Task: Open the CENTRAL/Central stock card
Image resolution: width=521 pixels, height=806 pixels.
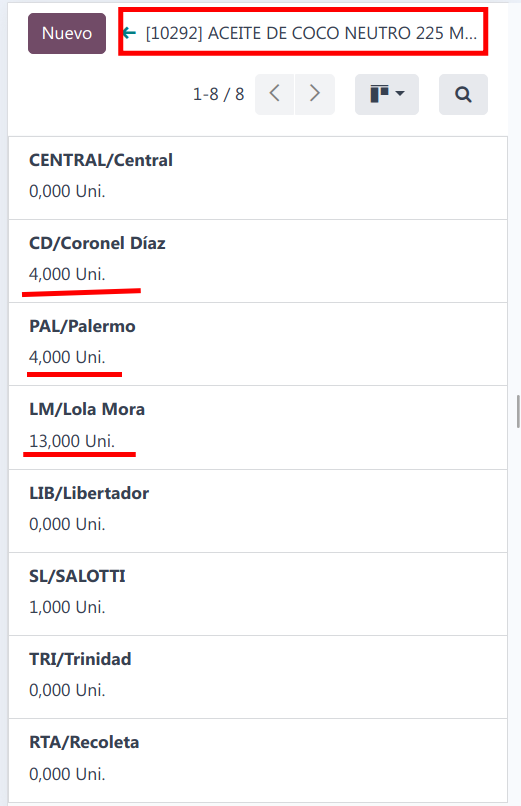Action: (258, 178)
